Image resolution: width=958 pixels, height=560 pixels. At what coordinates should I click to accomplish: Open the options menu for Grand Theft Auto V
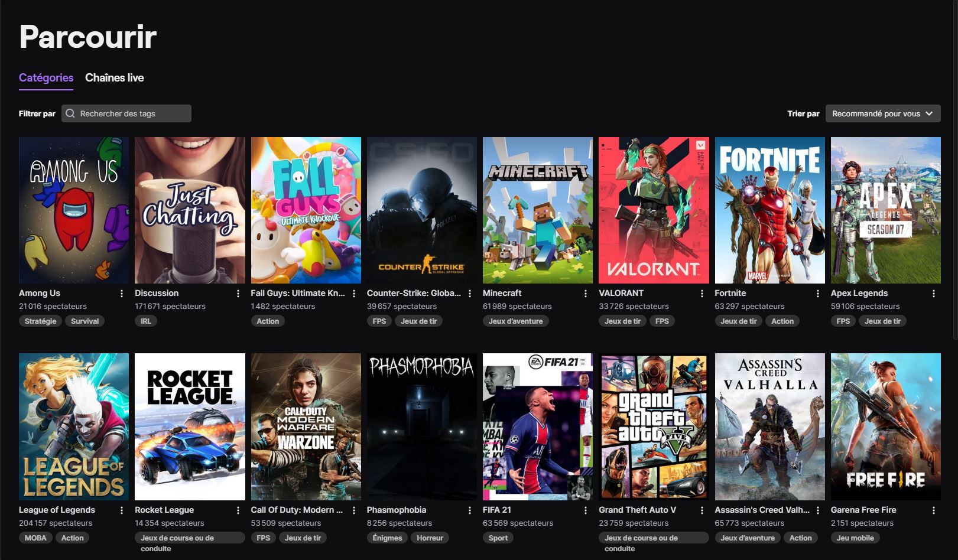(702, 510)
